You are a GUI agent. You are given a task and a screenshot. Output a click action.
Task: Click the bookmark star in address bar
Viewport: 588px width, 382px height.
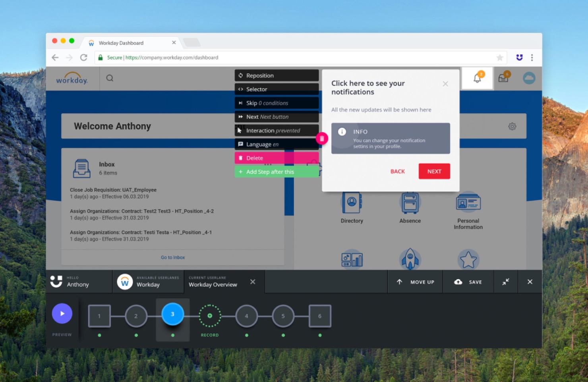tap(500, 58)
